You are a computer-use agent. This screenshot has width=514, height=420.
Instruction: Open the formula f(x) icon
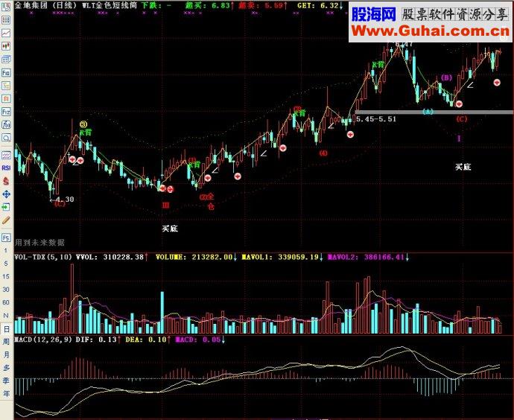point(6,124)
